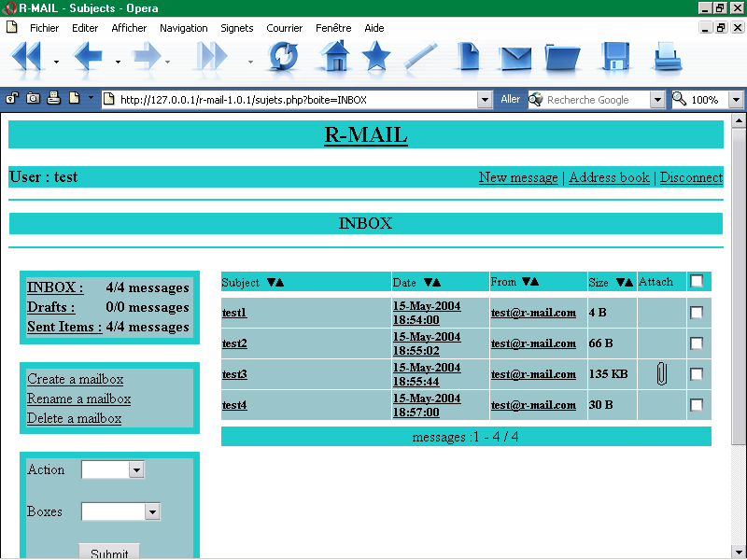The image size is (747, 560).
Task: Open the Action dropdown list
Action: click(136, 470)
